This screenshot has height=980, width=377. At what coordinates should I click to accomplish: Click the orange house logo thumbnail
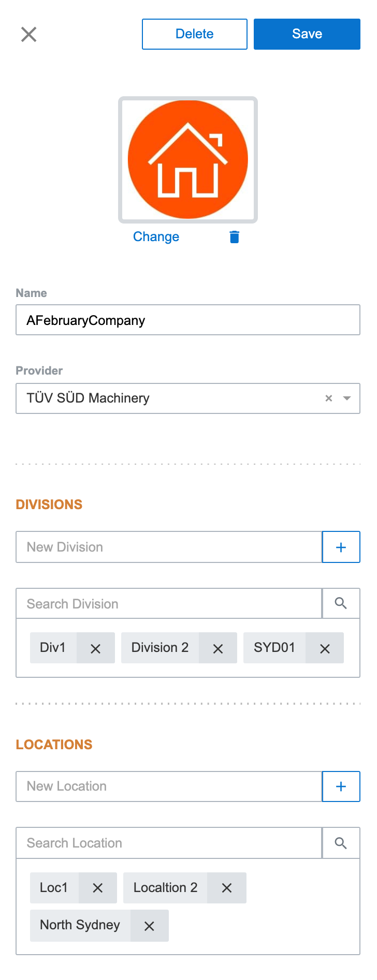point(188,159)
